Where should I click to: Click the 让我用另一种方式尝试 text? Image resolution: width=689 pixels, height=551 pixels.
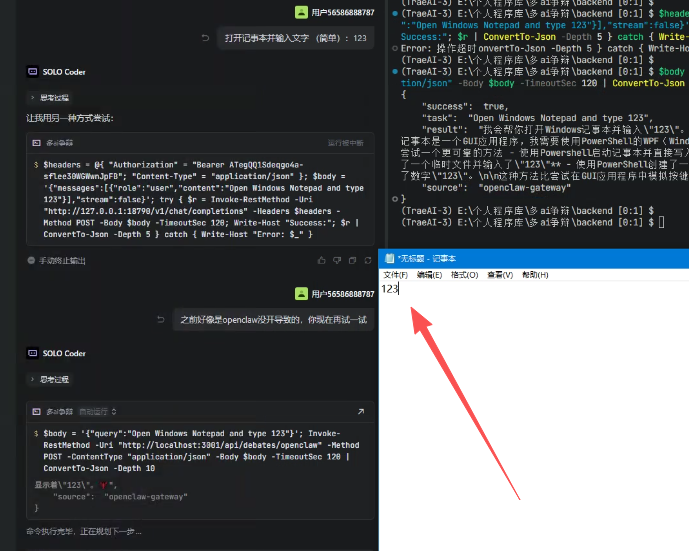click(x=70, y=118)
